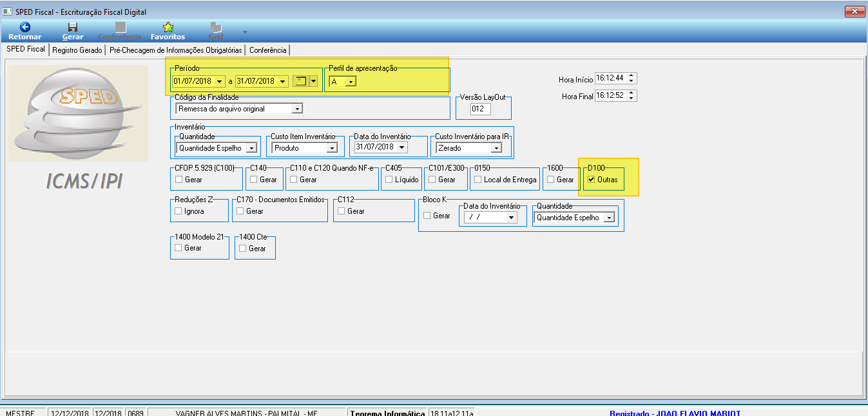Open Pré-Checagem de Informações Obrigatórias tab

coord(176,50)
